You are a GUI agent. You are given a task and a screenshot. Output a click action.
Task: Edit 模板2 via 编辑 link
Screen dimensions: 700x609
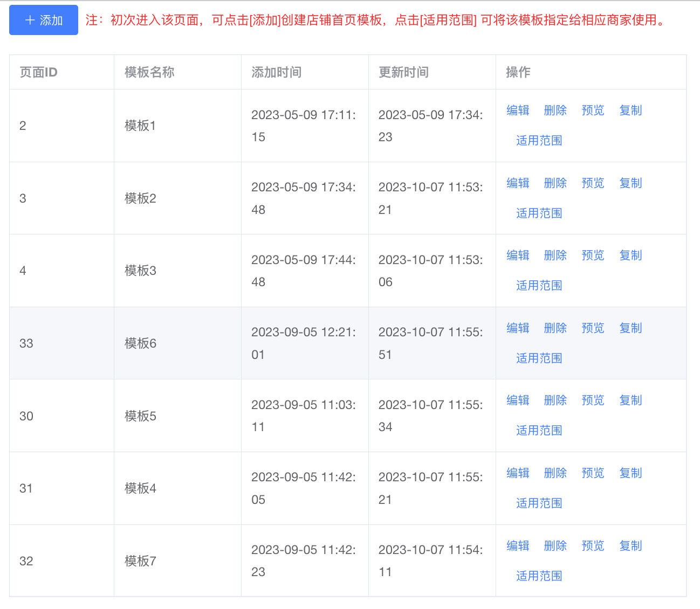click(518, 183)
